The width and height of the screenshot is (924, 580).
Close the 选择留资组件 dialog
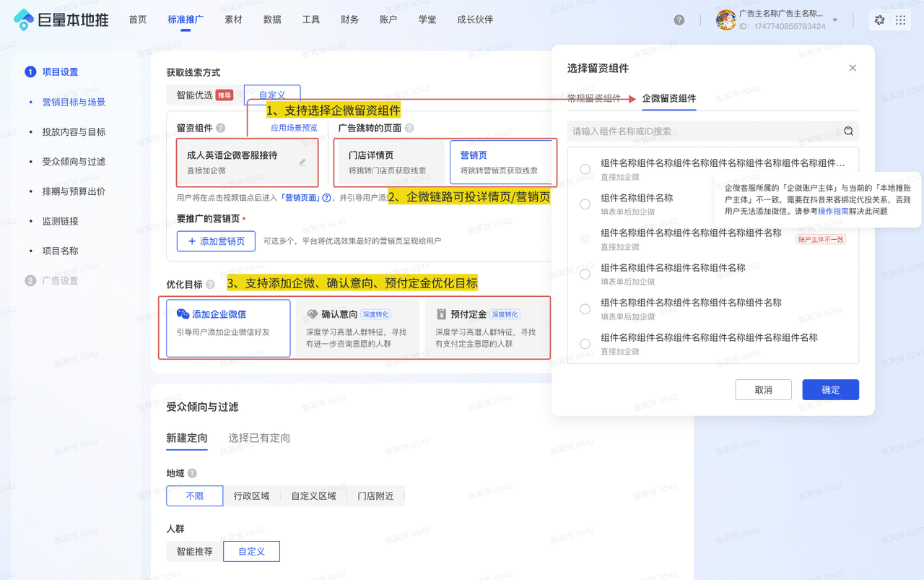click(853, 68)
